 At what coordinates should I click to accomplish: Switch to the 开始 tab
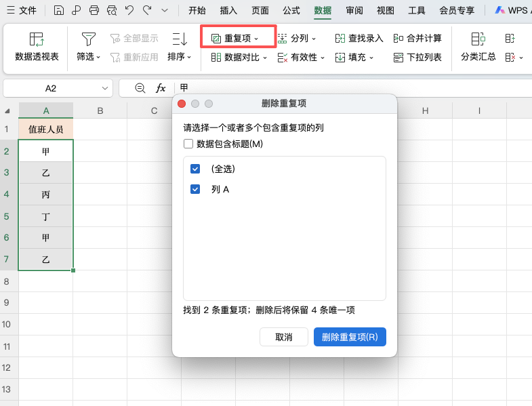pyautogui.click(x=197, y=11)
